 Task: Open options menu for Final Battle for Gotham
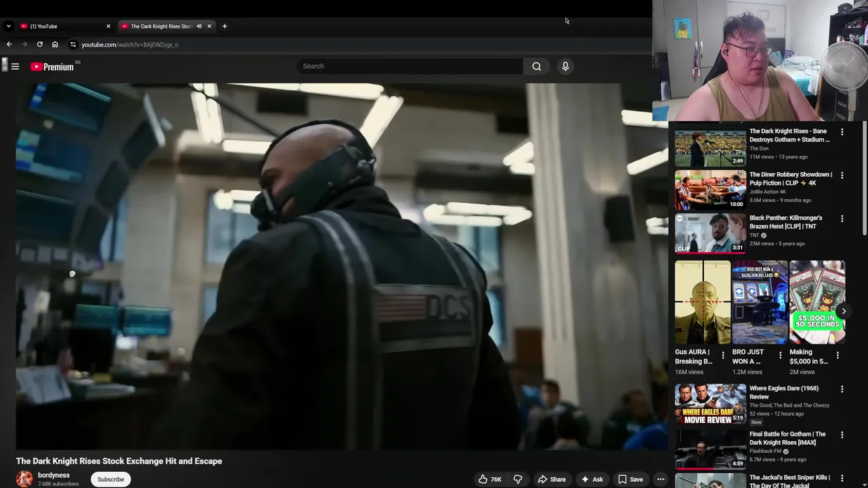(842, 435)
